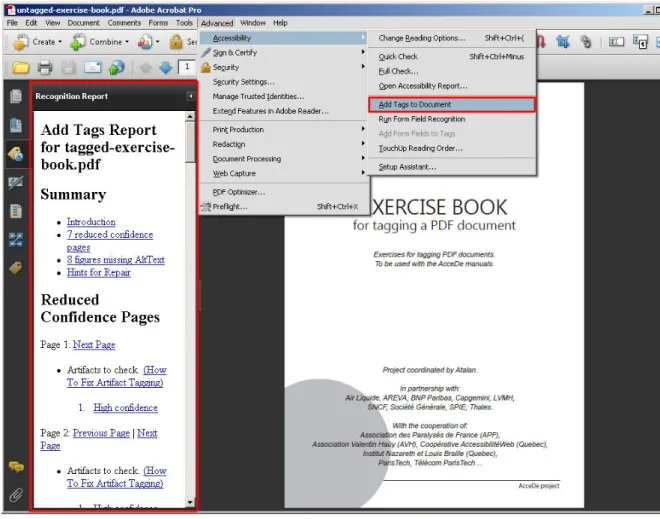Open Accessibility Report menu entry
The width and height of the screenshot is (660, 519).
tap(452, 86)
